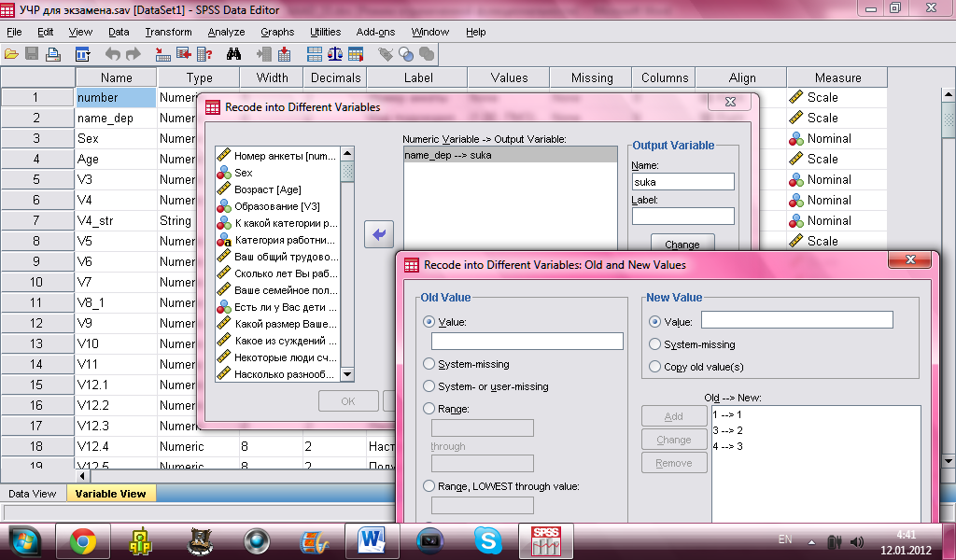The image size is (956, 560).
Task: Select Old Value System-missing radio button
Action: click(x=429, y=364)
